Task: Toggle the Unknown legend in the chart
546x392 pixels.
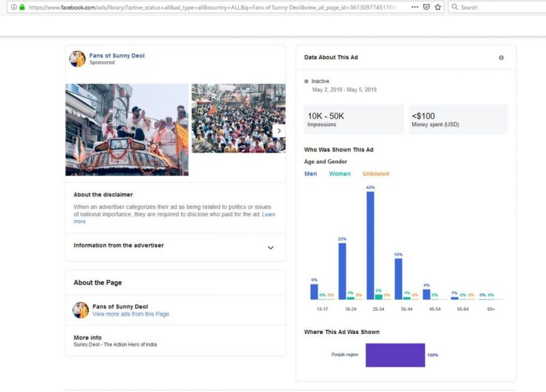Action: [375, 174]
